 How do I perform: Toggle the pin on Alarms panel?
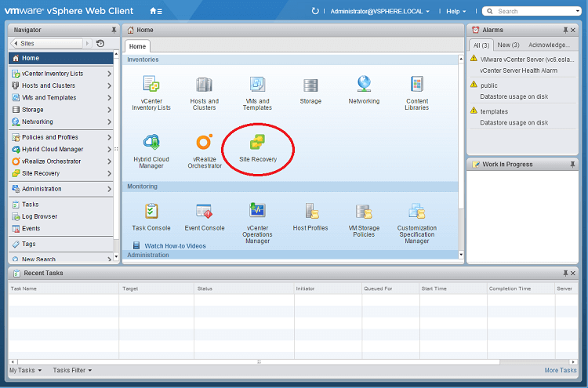click(564, 30)
